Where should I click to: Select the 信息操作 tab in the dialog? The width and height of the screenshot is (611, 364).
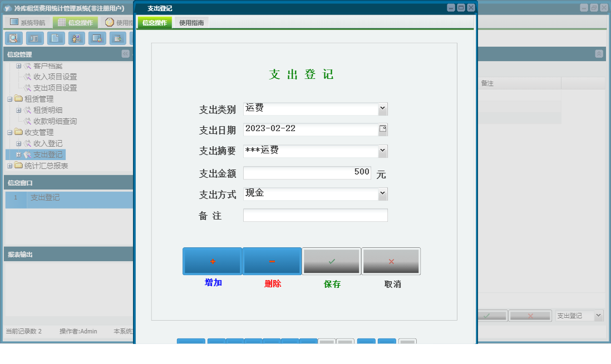pyautogui.click(x=154, y=23)
